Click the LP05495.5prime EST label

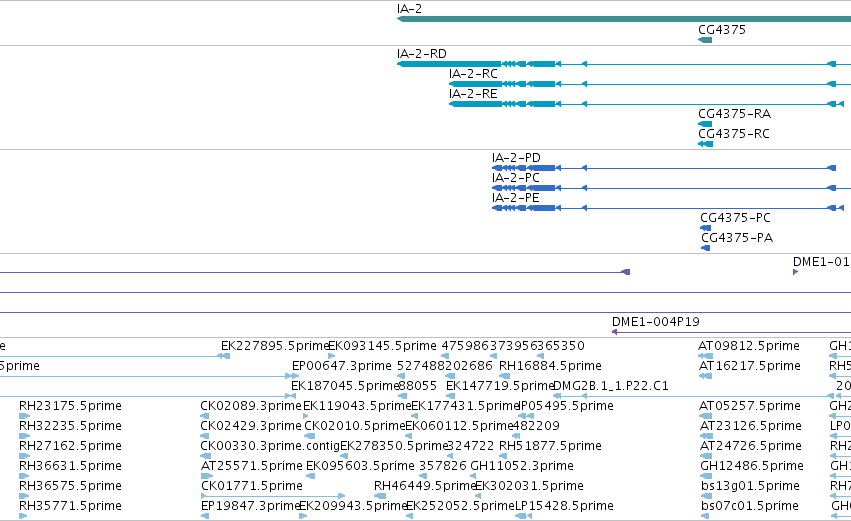pyautogui.click(x=567, y=406)
